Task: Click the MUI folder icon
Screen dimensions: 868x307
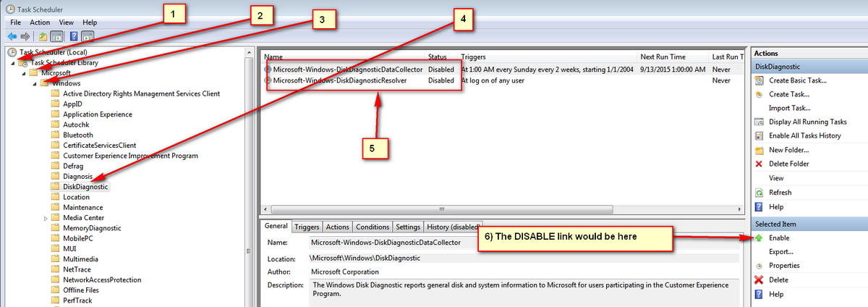Action: tap(56, 248)
